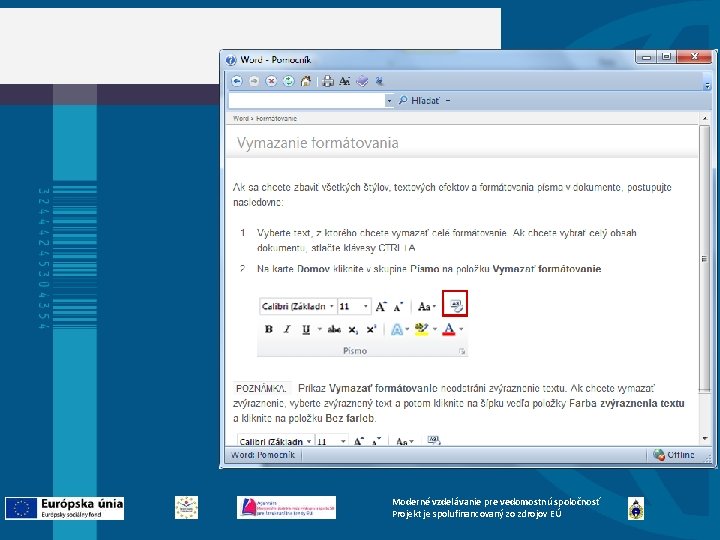Click the Vymazanie formátovania heading
Screen dimensions: 720x540
(x=318, y=143)
